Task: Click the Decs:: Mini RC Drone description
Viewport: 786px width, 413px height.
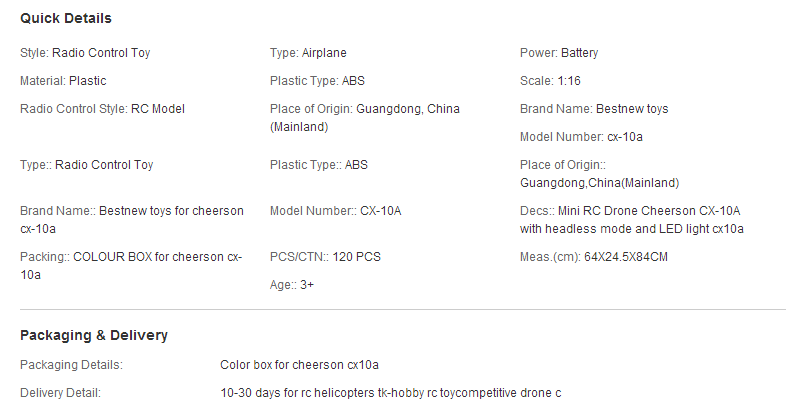Action: click(632, 220)
